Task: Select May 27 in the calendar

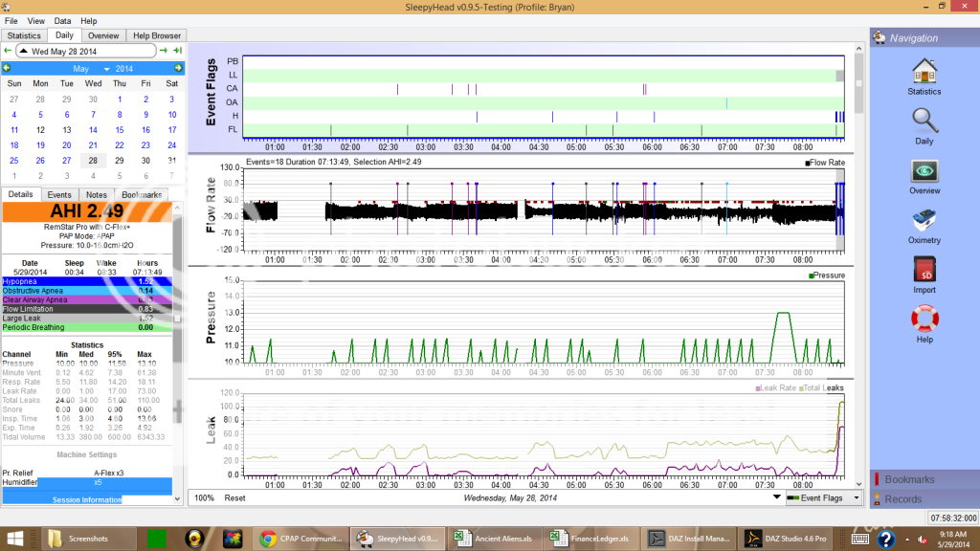Action: click(67, 161)
